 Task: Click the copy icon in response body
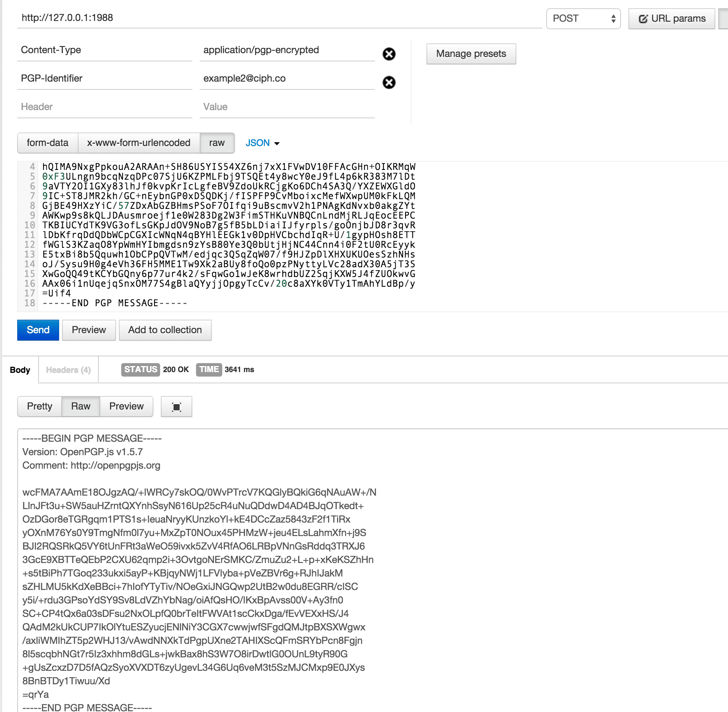click(x=177, y=406)
